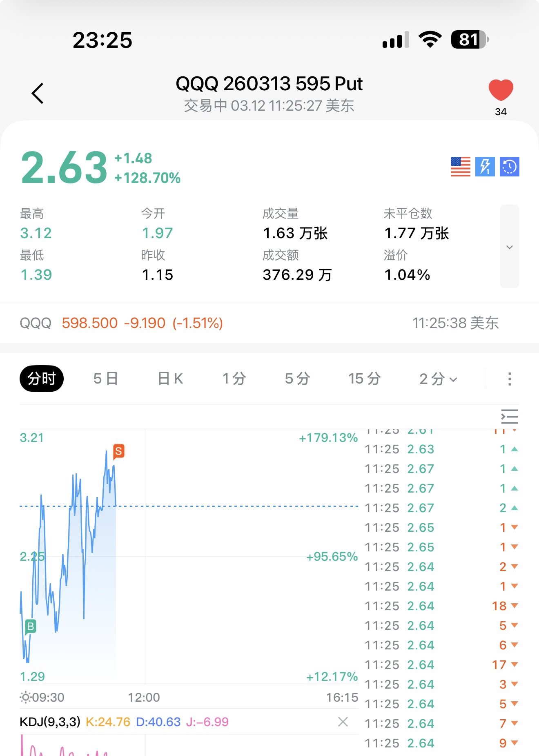Open the blue clock history icon
The width and height of the screenshot is (539, 756).
coord(509,167)
